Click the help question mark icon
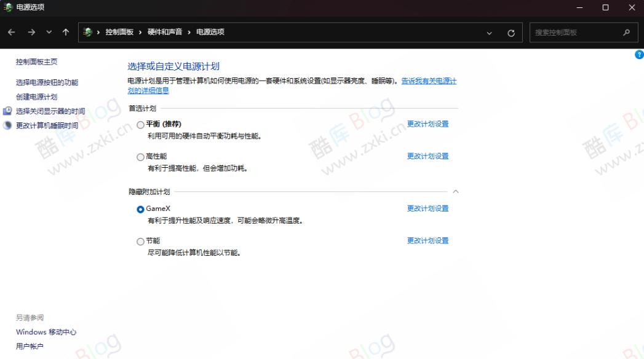Screen dimensions: 644x359 (x=638, y=55)
